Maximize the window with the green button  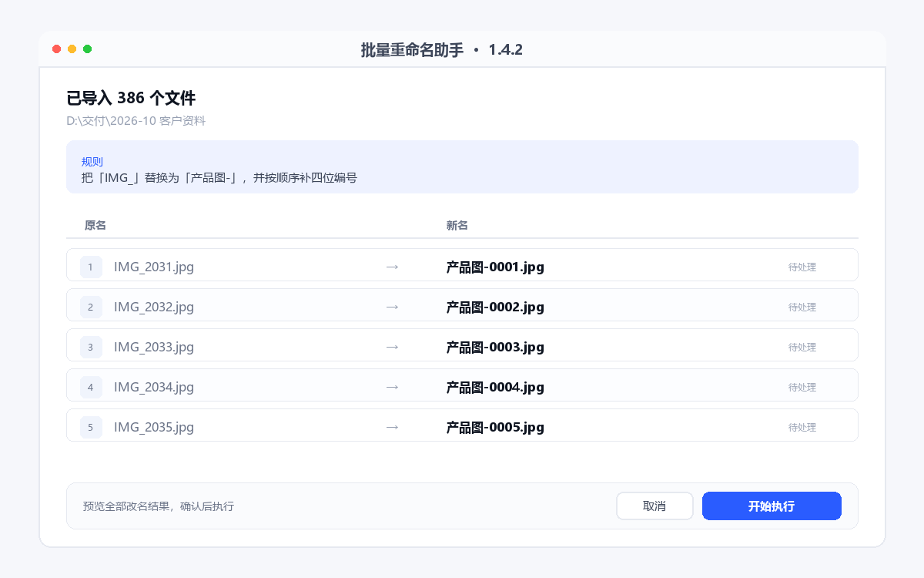(x=88, y=49)
